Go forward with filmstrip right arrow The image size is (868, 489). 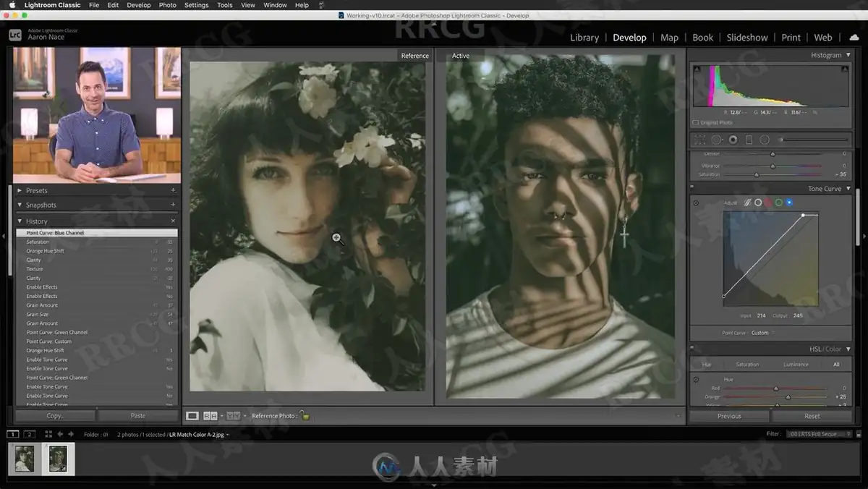(x=71, y=434)
